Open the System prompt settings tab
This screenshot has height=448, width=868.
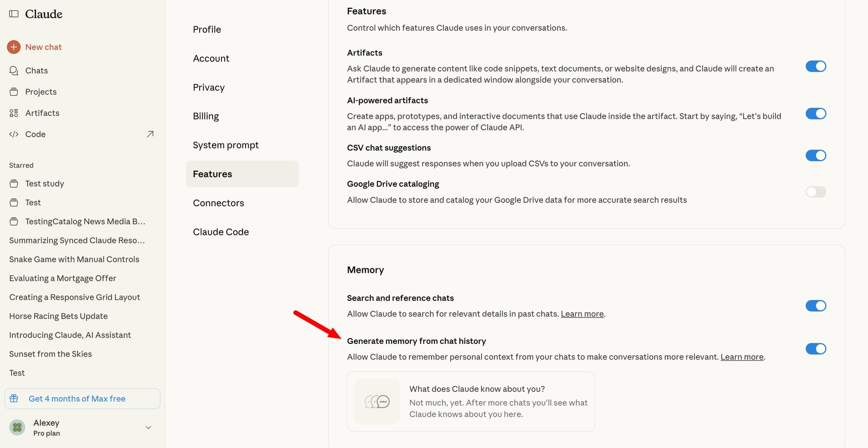pos(226,145)
